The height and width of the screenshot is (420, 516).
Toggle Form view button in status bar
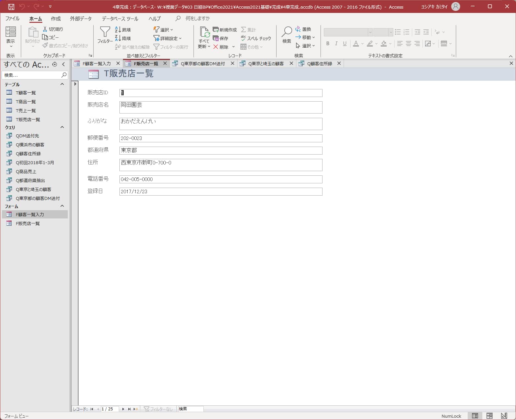pyautogui.click(x=475, y=416)
